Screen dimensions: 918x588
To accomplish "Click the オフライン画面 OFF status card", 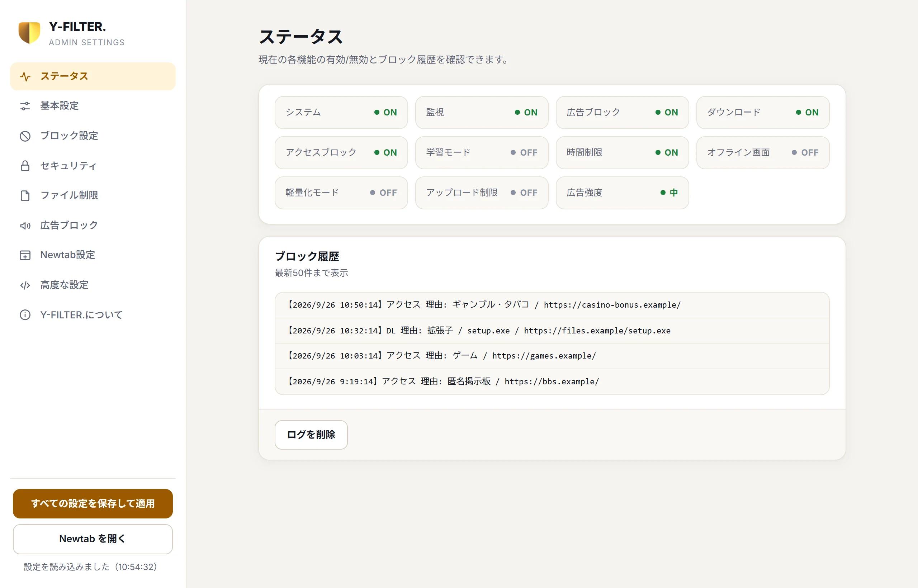I will click(x=763, y=153).
